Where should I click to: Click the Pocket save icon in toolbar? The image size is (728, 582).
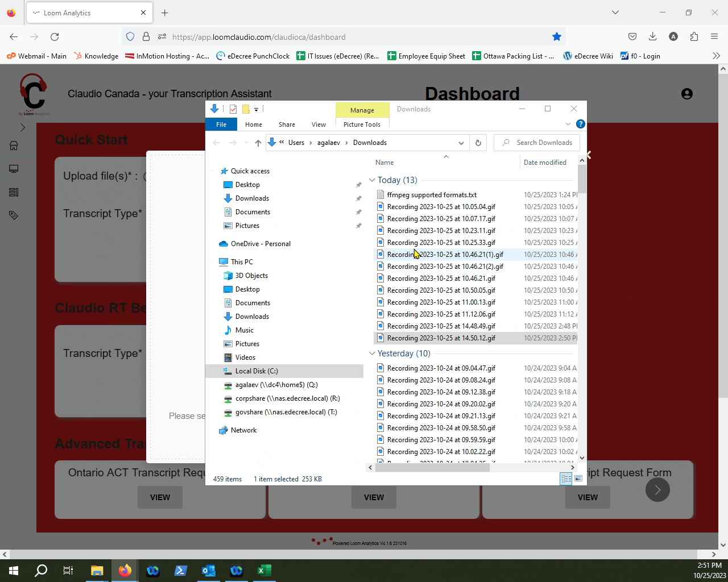[632, 37]
